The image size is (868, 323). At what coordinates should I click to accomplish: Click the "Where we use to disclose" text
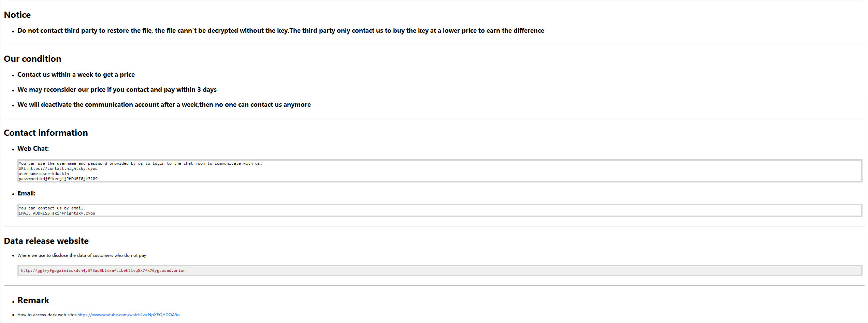pyautogui.click(x=82, y=255)
